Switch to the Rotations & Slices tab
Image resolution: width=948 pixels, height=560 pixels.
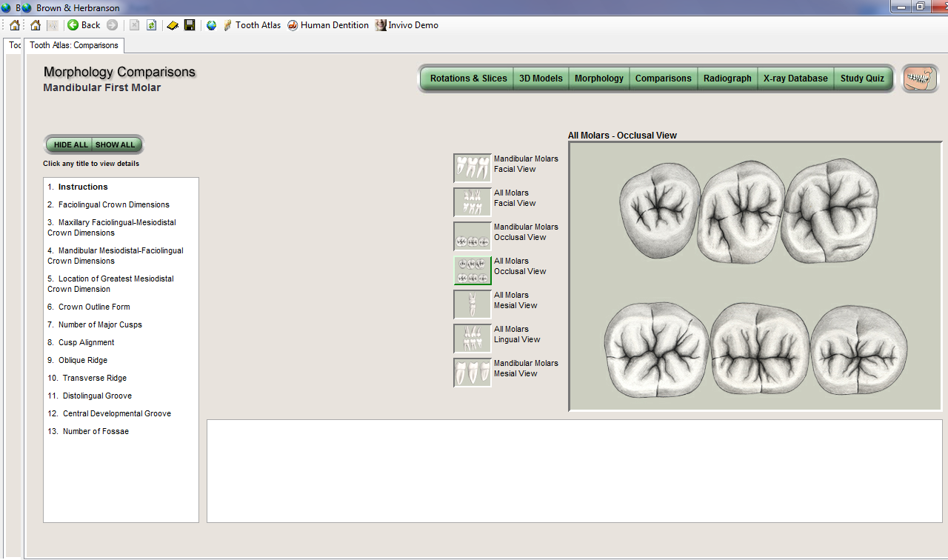pyautogui.click(x=468, y=79)
